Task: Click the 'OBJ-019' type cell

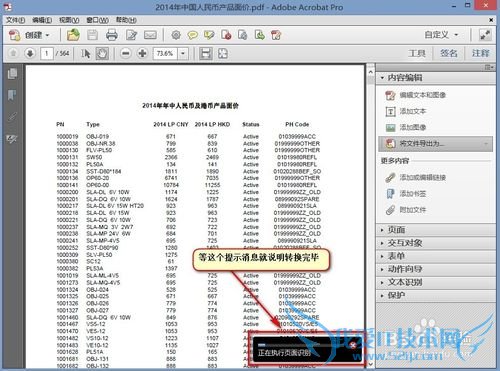Action: click(98, 137)
